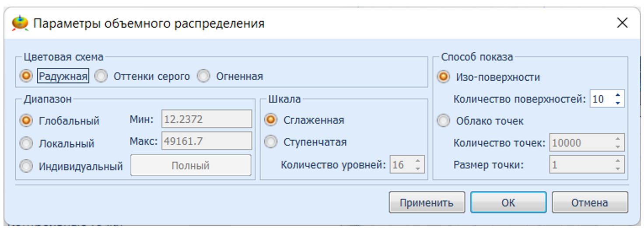This screenshot has width=644, height=228.
Task: Click the application icon in title bar
Action: point(20,23)
